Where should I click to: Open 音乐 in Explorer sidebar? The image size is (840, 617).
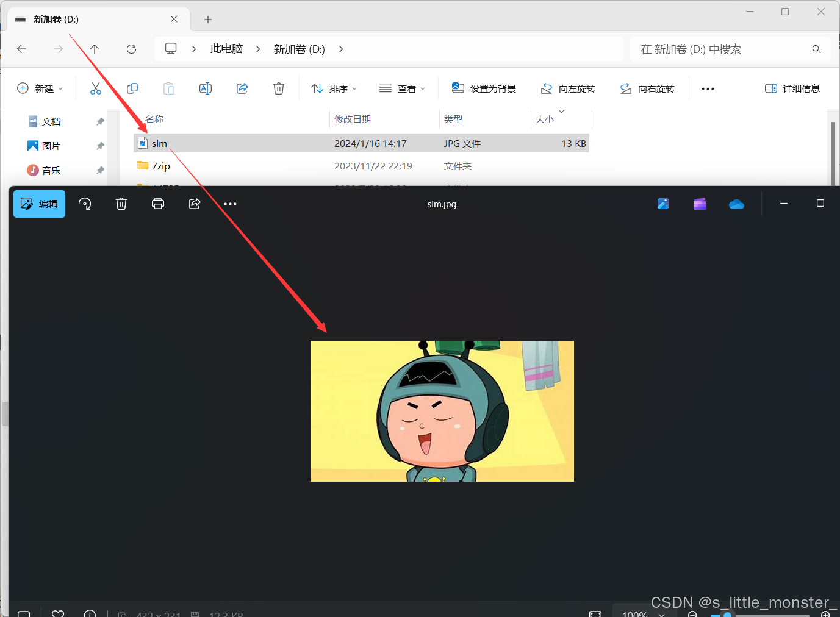(x=51, y=170)
